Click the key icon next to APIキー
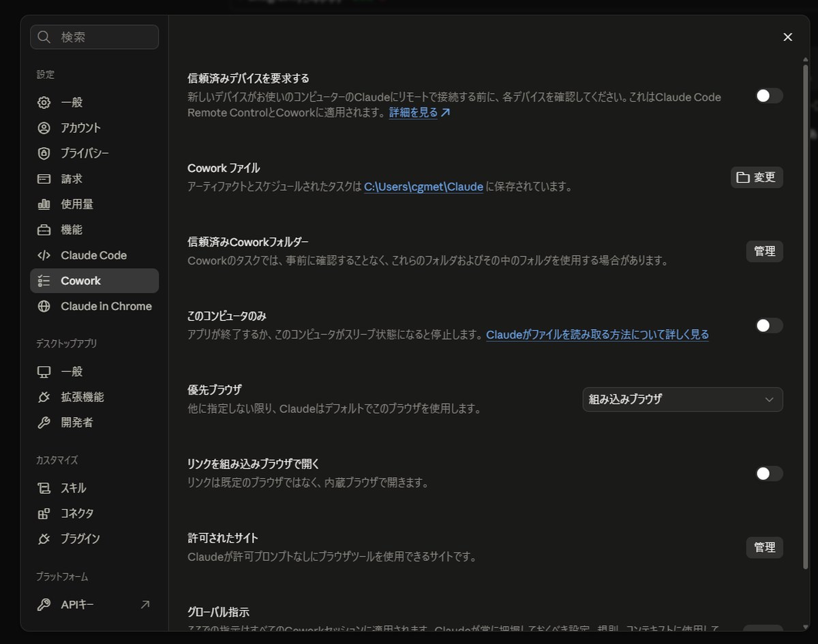The height and width of the screenshot is (644, 818). (x=44, y=604)
